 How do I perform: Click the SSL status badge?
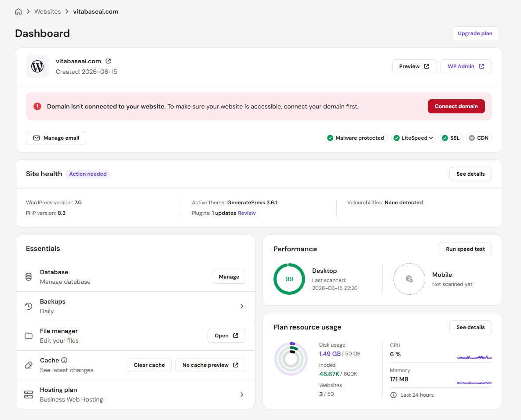click(451, 138)
